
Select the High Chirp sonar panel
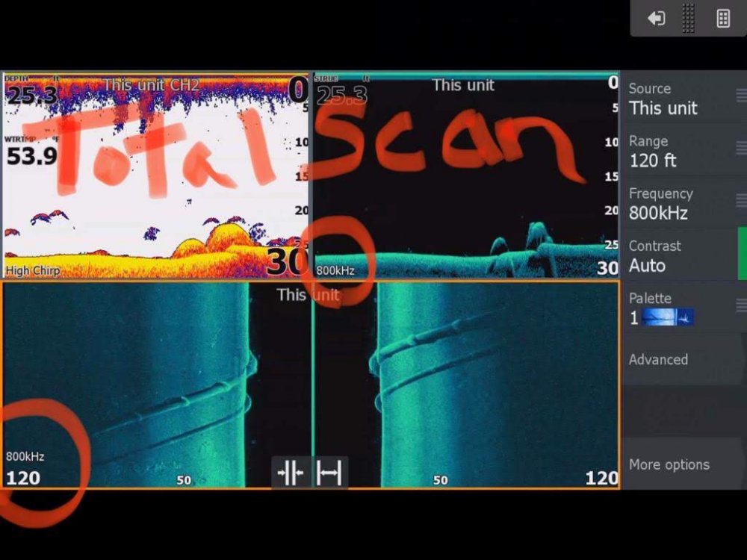click(155, 175)
